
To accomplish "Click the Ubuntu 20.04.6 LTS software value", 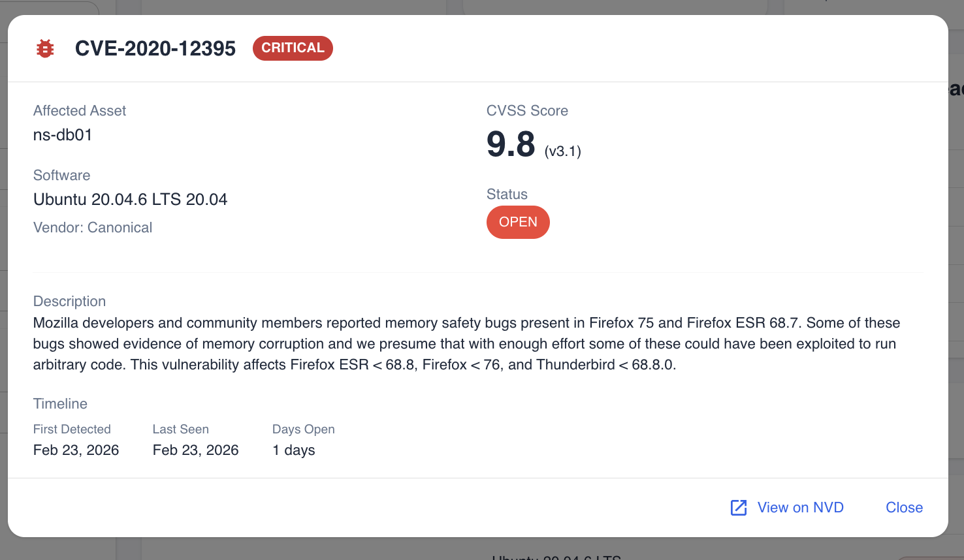I will (130, 200).
